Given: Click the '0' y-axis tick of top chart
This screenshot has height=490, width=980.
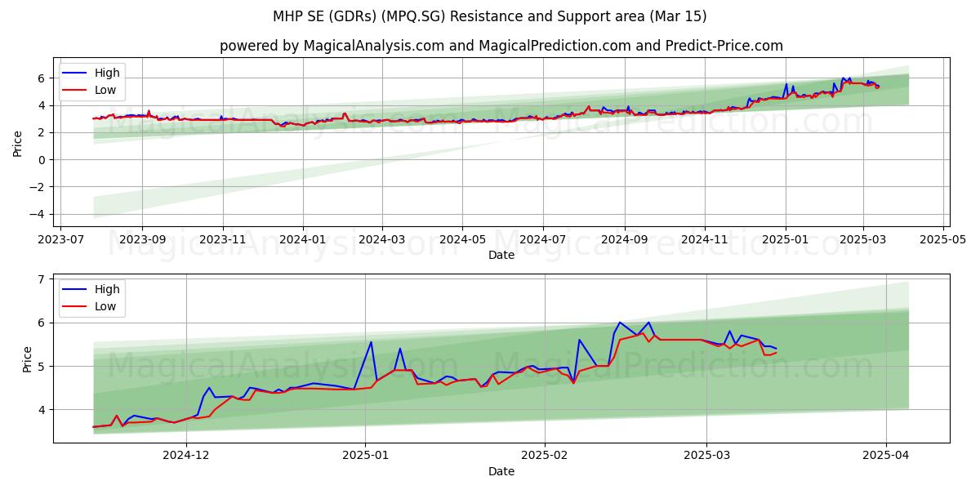Looking at the screenshot, I should 42,160.
